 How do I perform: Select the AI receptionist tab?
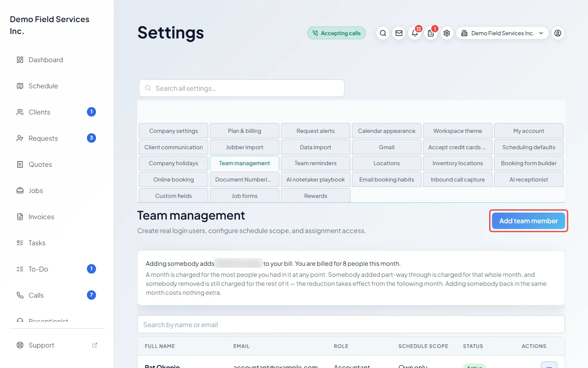click(529, 180)
